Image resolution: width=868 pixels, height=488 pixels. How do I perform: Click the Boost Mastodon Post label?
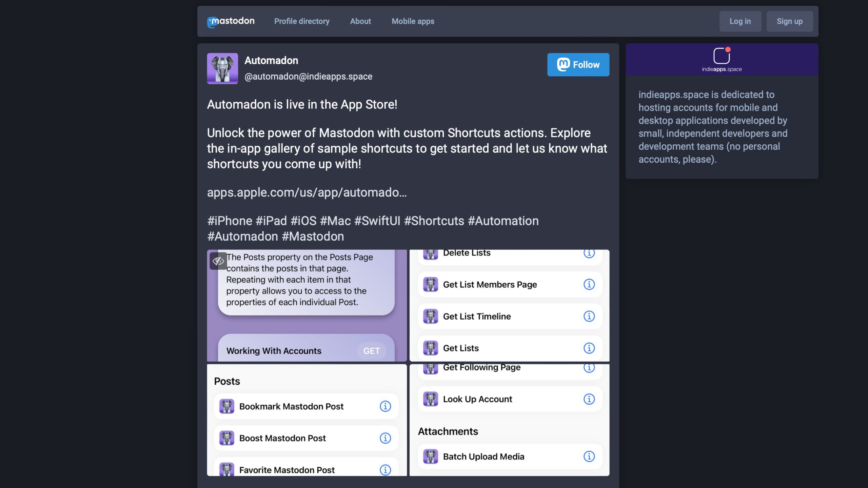pos(282,438)
